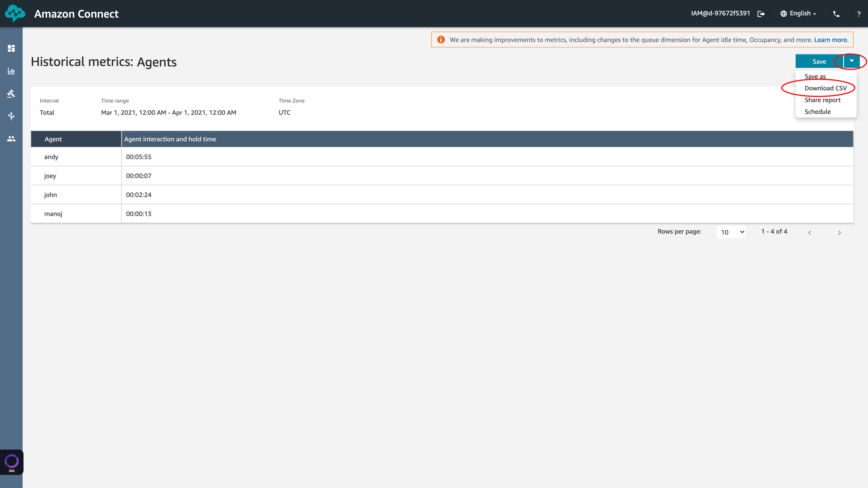Click the 00:02:24 time value
Image resolution: width=868 pixels, height=488 pixels.
pyautogui.click(x=139, y=195)
